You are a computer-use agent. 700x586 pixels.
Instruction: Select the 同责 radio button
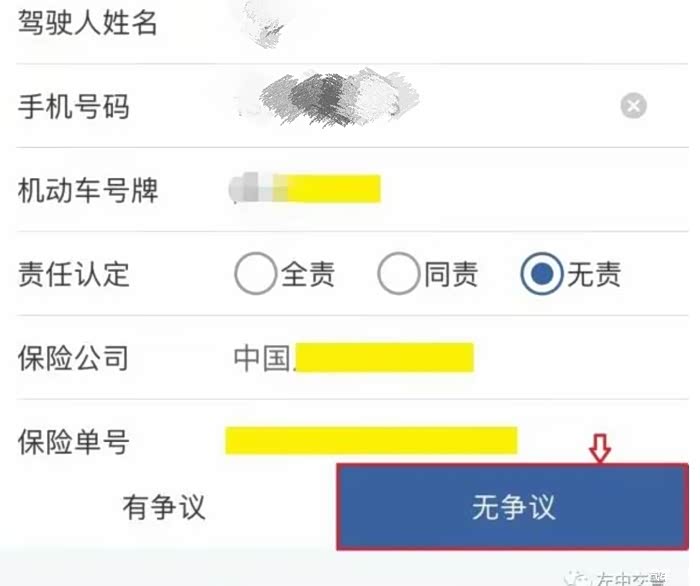398,273
